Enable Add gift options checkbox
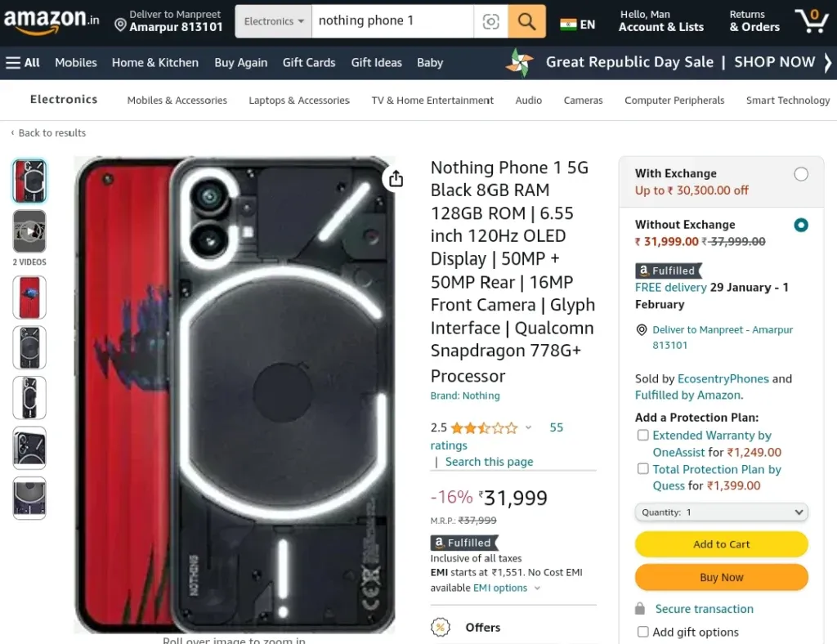This screenshot has width=837, height=644. pyautogui.click(x=642, y=632)
